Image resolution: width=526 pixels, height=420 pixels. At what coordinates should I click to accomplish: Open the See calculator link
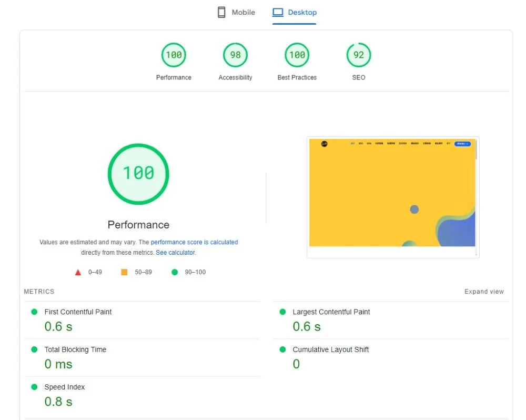[176, 253]
